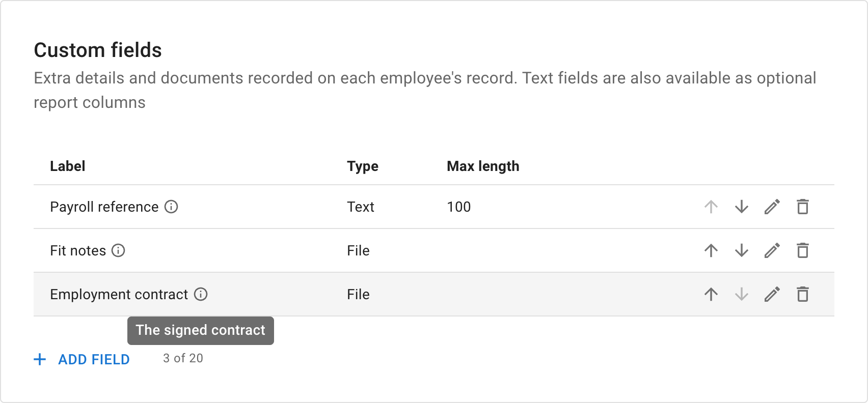
Task: Move Payroll reference field up
Action: (x=711, y=207)
